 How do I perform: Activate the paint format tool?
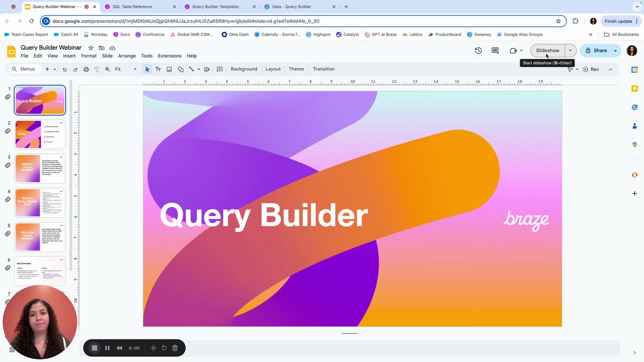click(x=97, y=69)
